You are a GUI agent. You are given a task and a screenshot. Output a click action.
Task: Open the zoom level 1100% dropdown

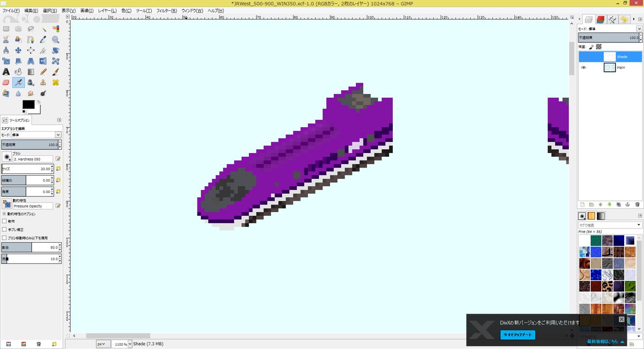130,344
